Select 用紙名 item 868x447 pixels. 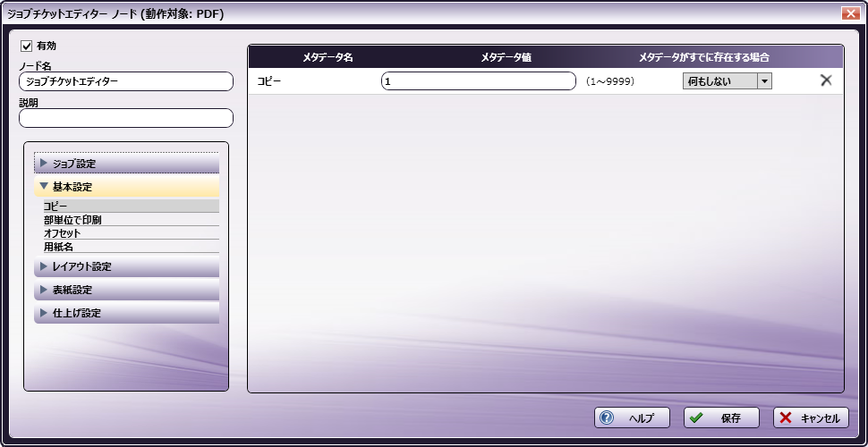pyautogui.click(x=132, y=247)
